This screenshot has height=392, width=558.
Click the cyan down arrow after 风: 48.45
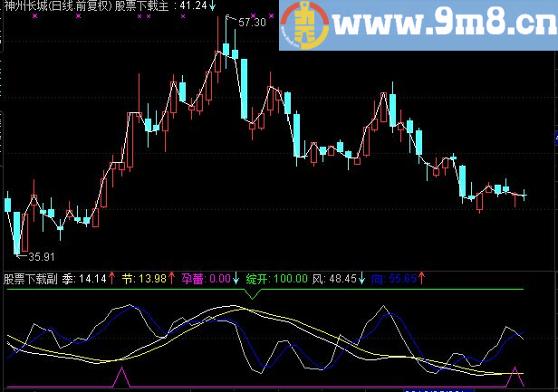tap(361, 278)
